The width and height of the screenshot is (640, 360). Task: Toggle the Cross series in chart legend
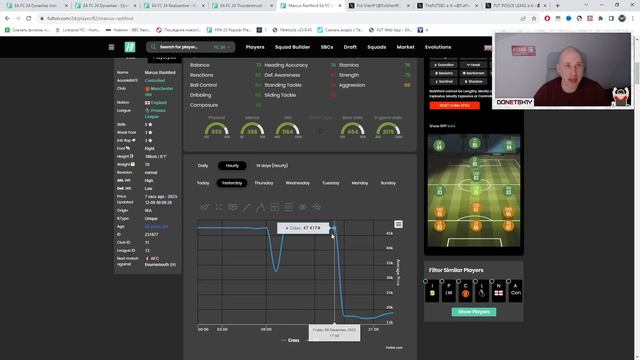tap(290, 340)
